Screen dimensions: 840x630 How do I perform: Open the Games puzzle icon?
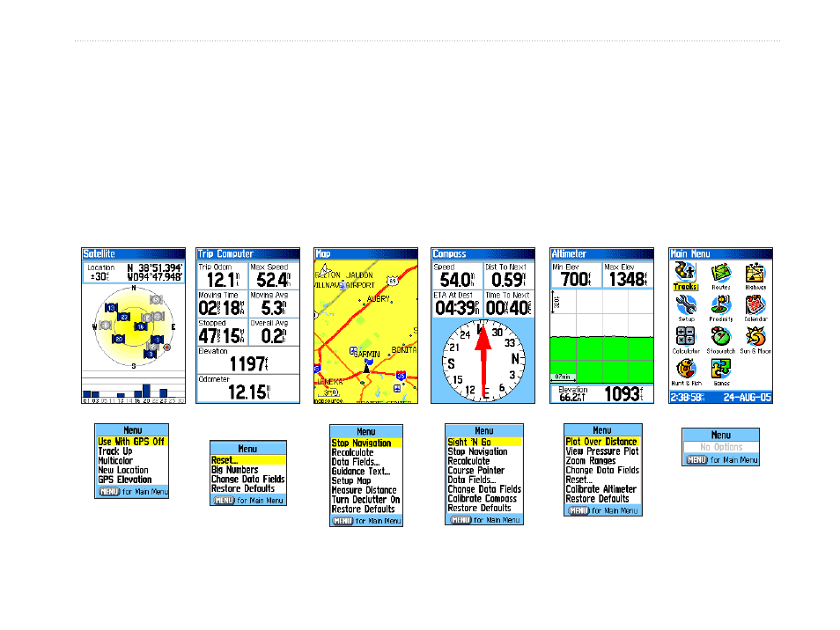click(721, 369)
